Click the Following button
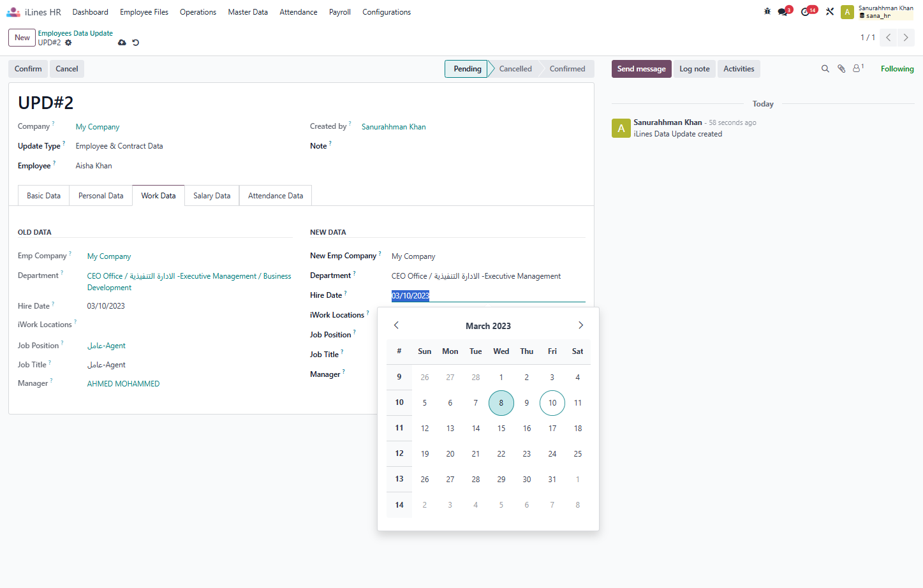923x588 pixels. coord(897,69)
